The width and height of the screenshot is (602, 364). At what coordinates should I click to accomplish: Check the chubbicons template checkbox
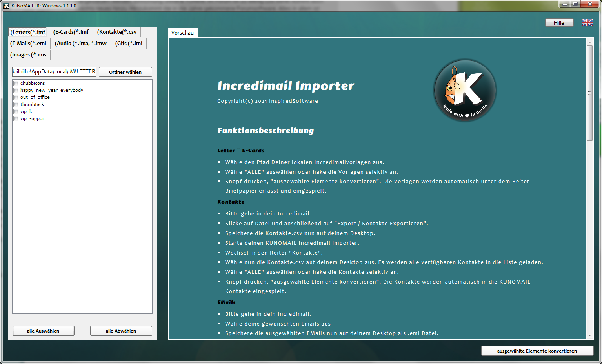(16, 83)
